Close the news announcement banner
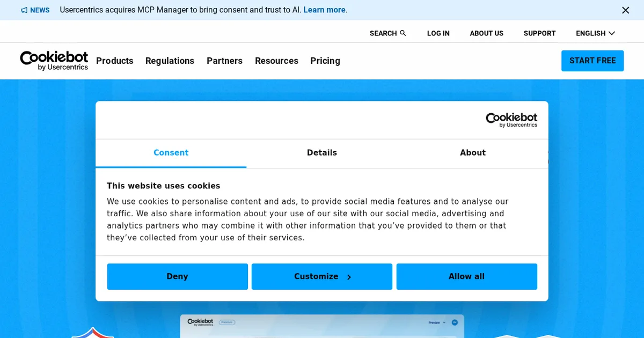Viewport: 644px width, 338px height. pyautogui.click(x=625, y=10)
